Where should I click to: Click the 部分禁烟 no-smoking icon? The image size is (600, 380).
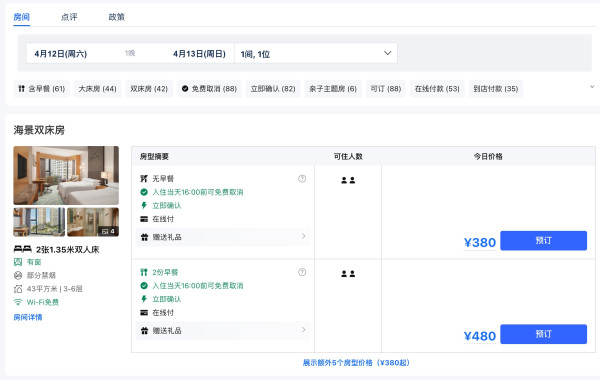[x=18, y=275]
